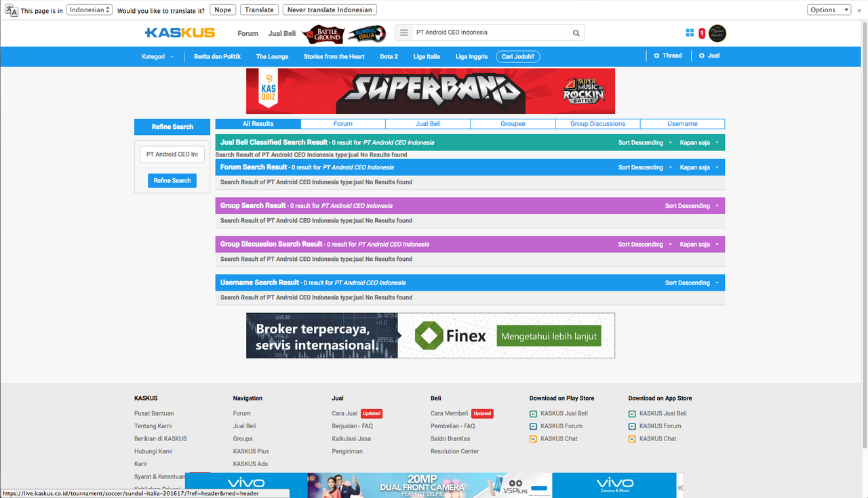Switch to the Group Discussions tab

pos(597,124)
